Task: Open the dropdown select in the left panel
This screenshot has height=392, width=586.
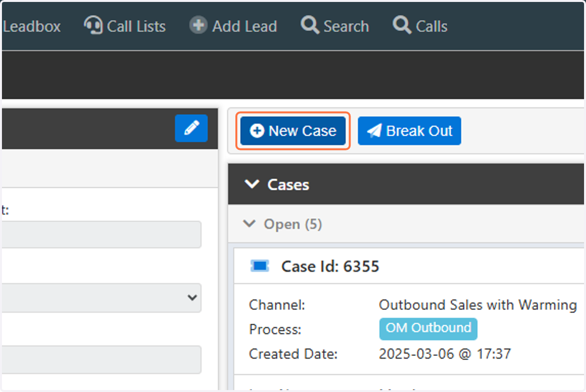Action: [x=101, y=298]
